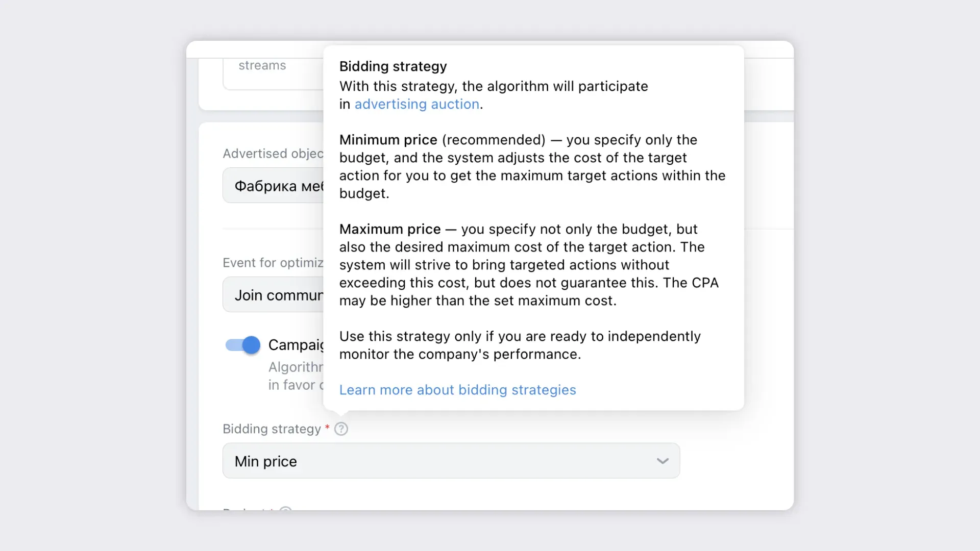This screenshot has width=980, height=551.
Task: Click the bold Minimum price term
Action: [x=388, y=140]
